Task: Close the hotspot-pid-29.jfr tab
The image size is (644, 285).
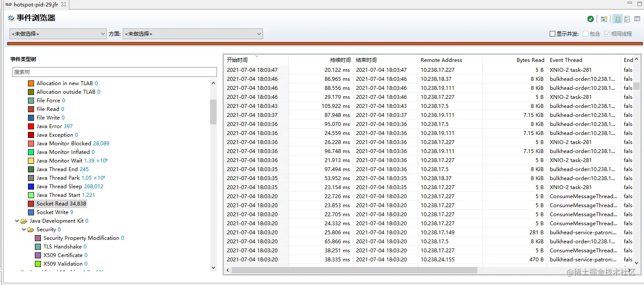Action: (64, 4)
